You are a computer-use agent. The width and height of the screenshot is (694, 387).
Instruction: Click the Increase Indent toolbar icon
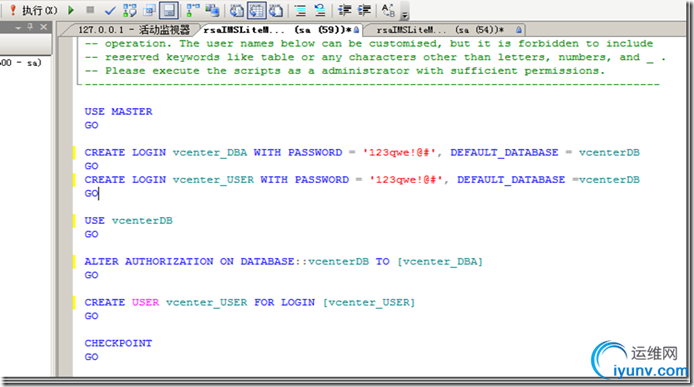pos(364,10)
